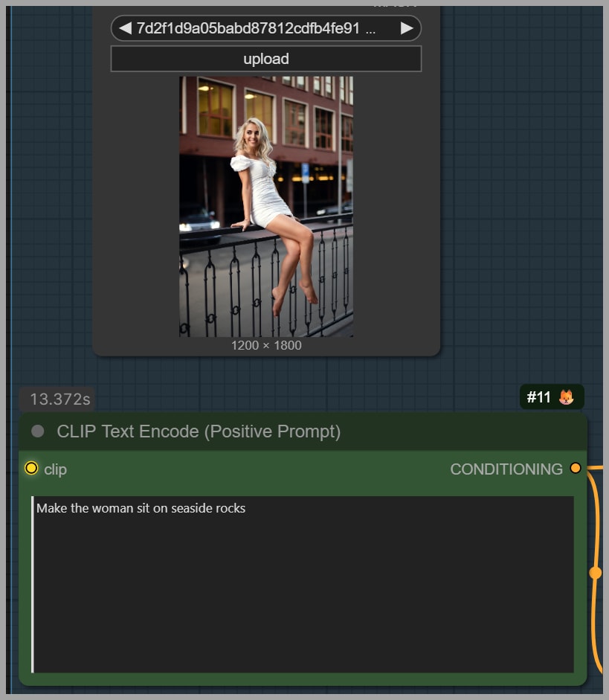
Task: Collapse the CLIP Text Encode node via gray dot
Action: (x=38, y=431)
